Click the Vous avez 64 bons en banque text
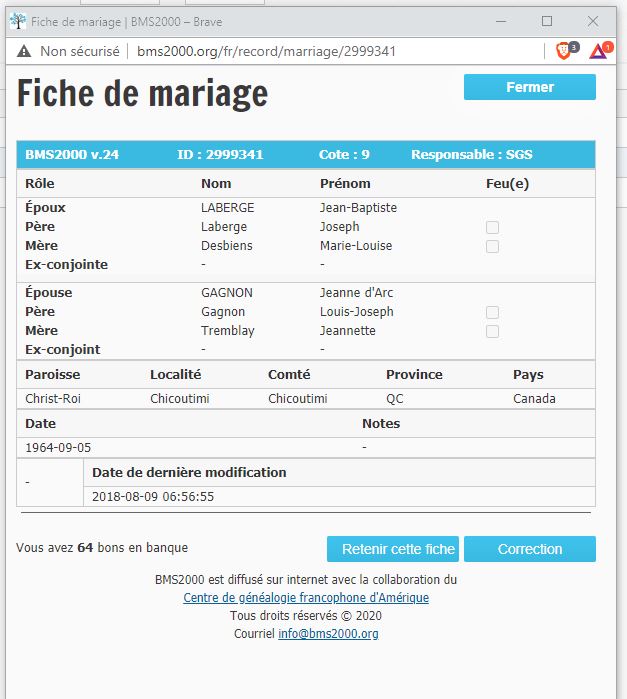This screenshot has height=699, width=627. click(x=102, y=547)
